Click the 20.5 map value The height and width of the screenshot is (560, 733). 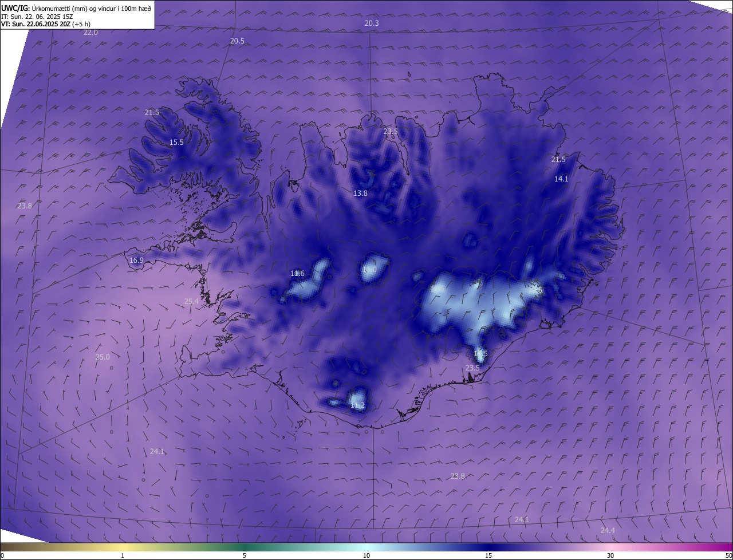click(237, 41)
